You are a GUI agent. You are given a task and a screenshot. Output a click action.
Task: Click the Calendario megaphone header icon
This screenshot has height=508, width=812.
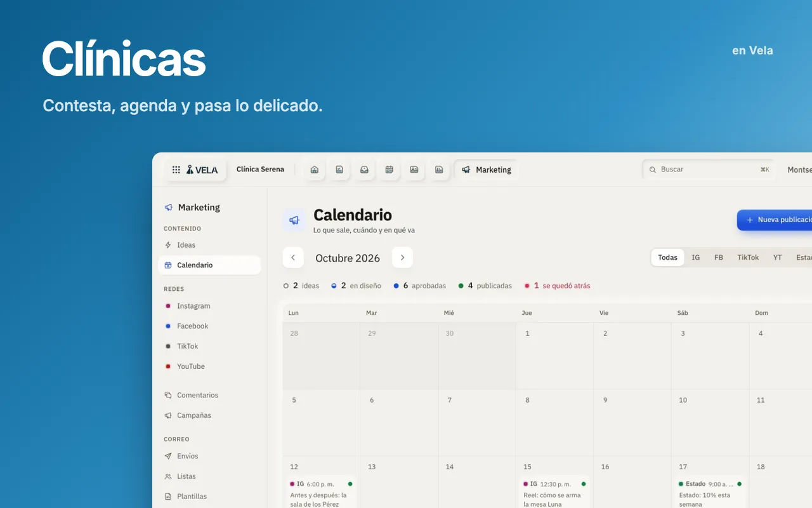[x=294, y=220]
